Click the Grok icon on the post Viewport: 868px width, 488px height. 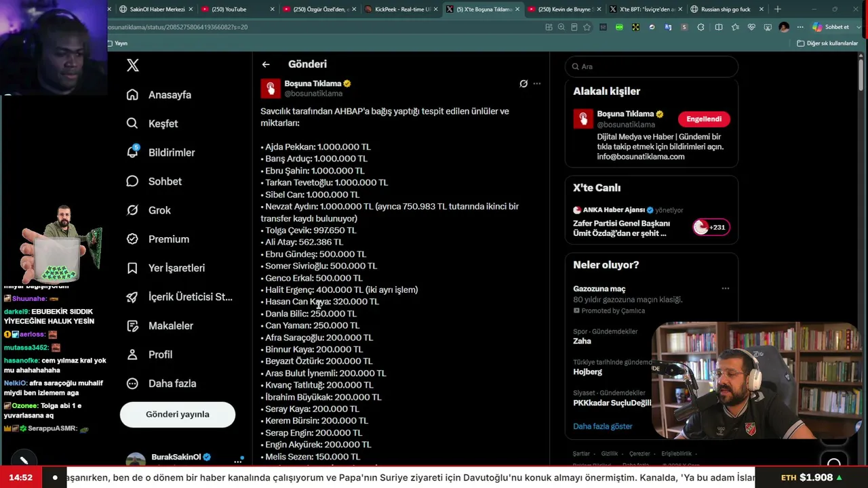coord(524,84)
